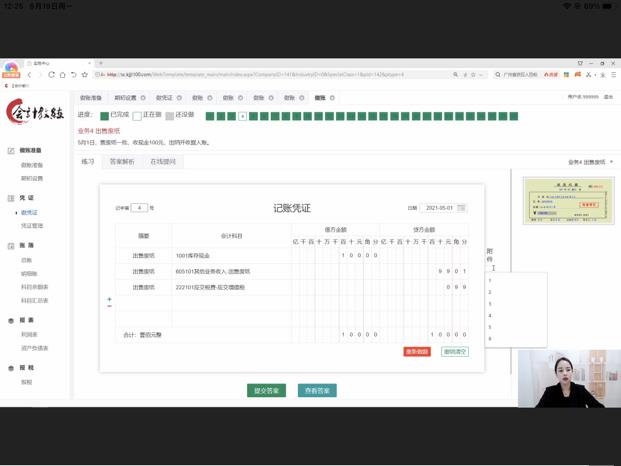
Task: Open the source document thumbnail image
Action: coord(568,201)
